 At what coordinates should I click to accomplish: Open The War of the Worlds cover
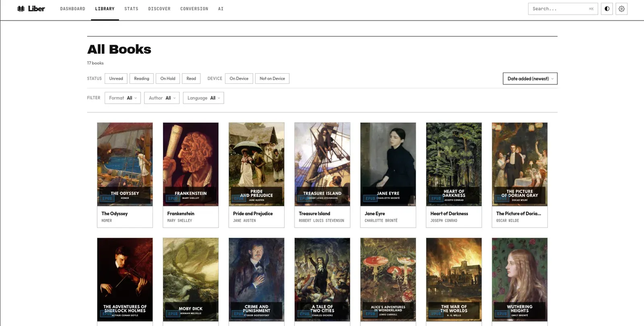454,280
